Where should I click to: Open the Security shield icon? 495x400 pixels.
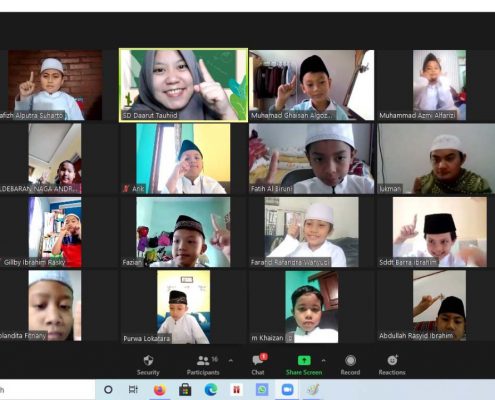tap(148, 360)
